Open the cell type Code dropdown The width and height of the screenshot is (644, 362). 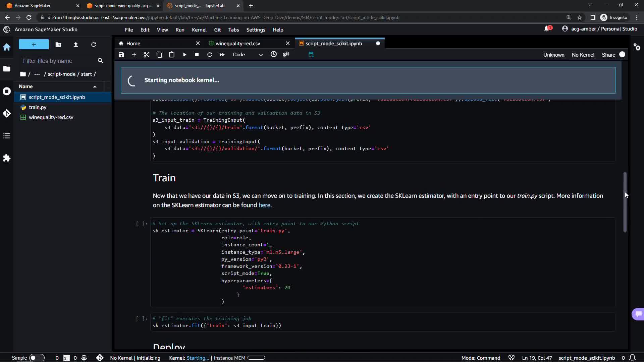(x=248, y=55)
